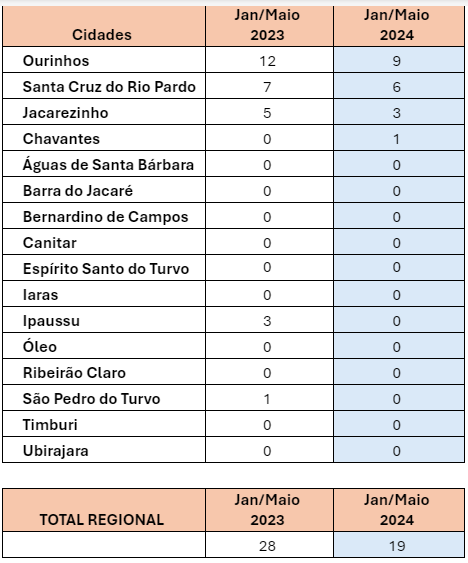Select Chavantes 2024 value of 1
Image resolution: width=468 pixels, height=563 pixels.
(x=399, y=138)
